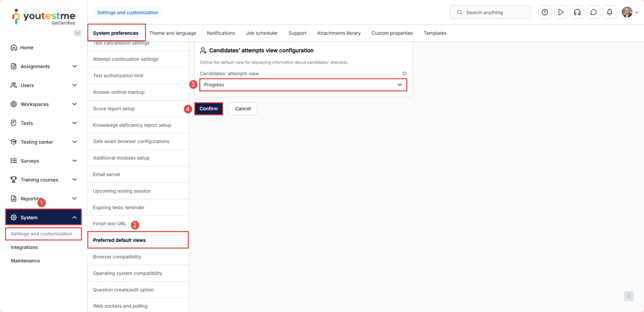Open the video tutorials play icon

(x=561, y=12)
